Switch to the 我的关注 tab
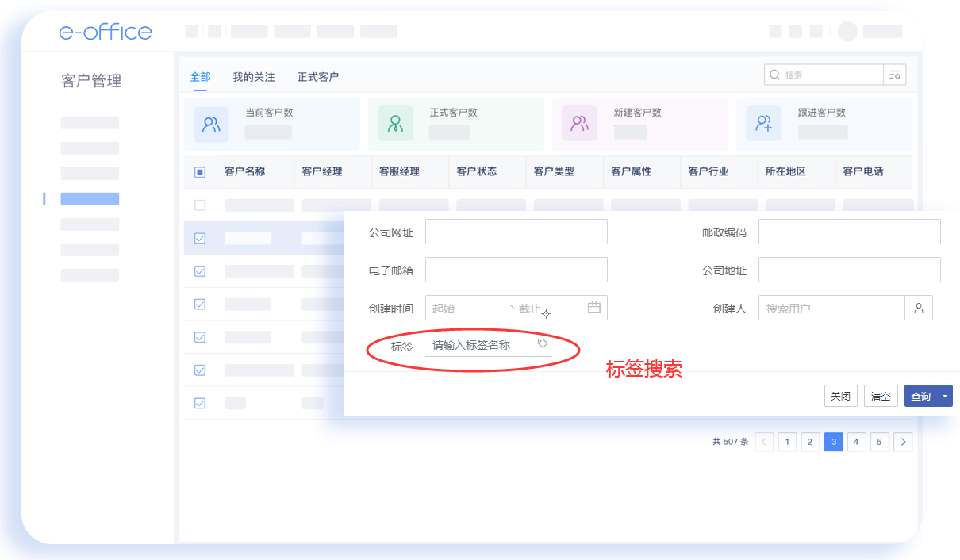The height and width of the screenshot is (560, 960). pos(253,77)
